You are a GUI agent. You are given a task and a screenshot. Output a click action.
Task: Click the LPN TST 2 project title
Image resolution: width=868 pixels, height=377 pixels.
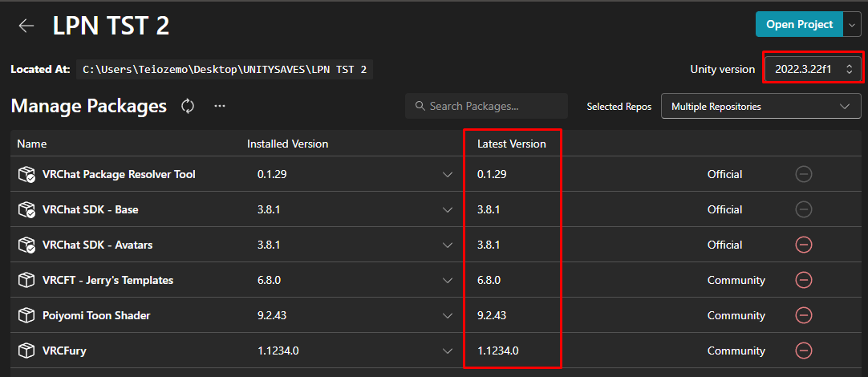coord(111,26)
